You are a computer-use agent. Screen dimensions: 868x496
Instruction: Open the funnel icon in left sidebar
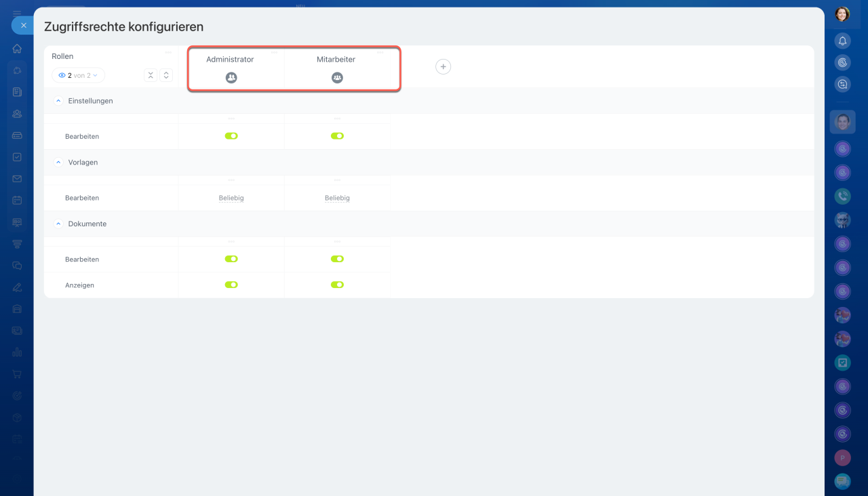click(17, 244)
